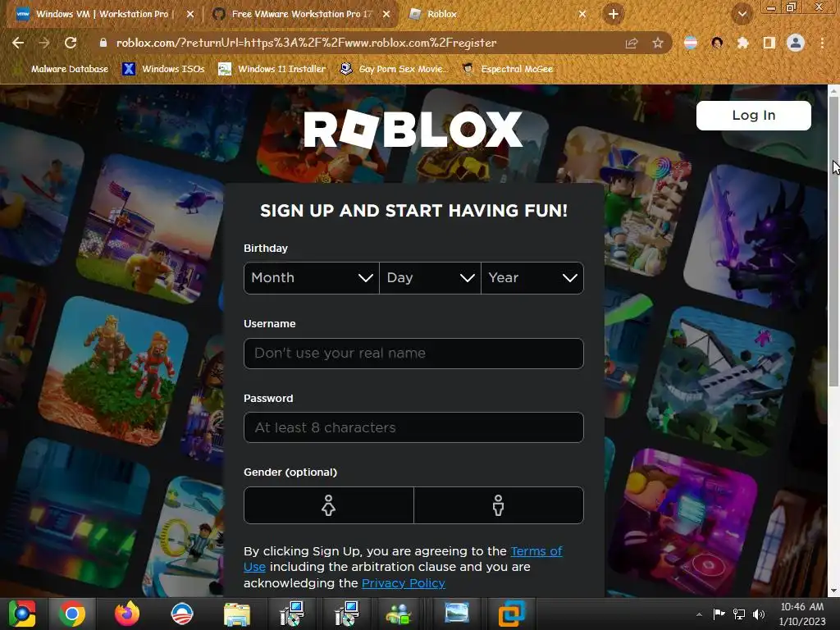The height and width of the screenshot is (630, 840).
Task: Open the Action Center flag icon
Action: click(x=719, y=614)
